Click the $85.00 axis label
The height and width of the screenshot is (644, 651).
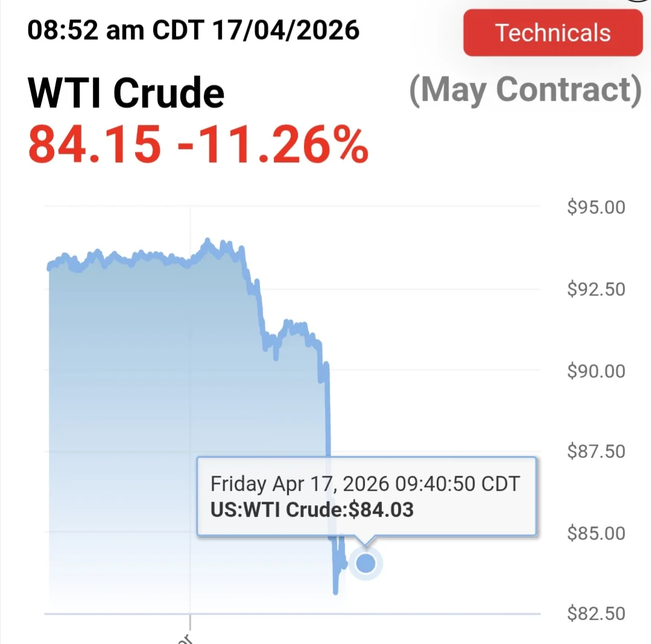596,533
